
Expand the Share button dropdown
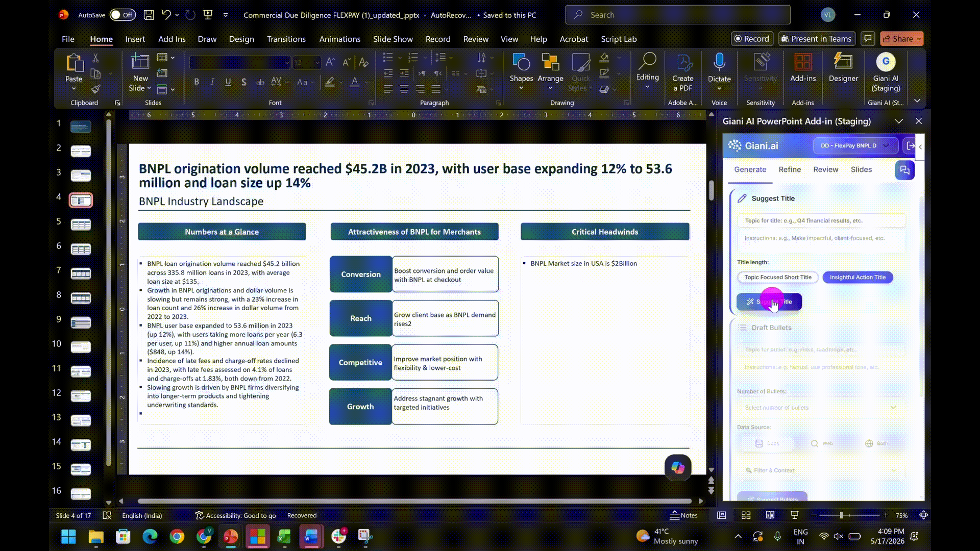click(919, 39)
